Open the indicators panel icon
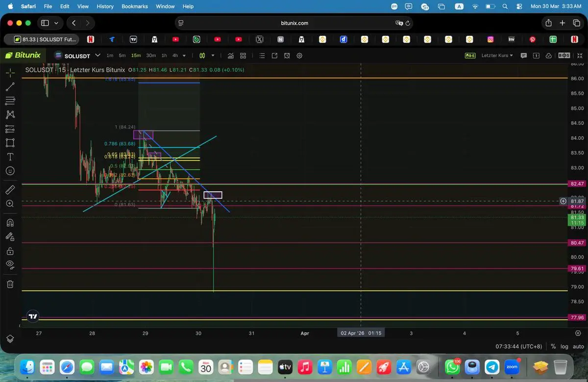Image resolution: width=588 pixels, height=382 pixels. point(230,55)
